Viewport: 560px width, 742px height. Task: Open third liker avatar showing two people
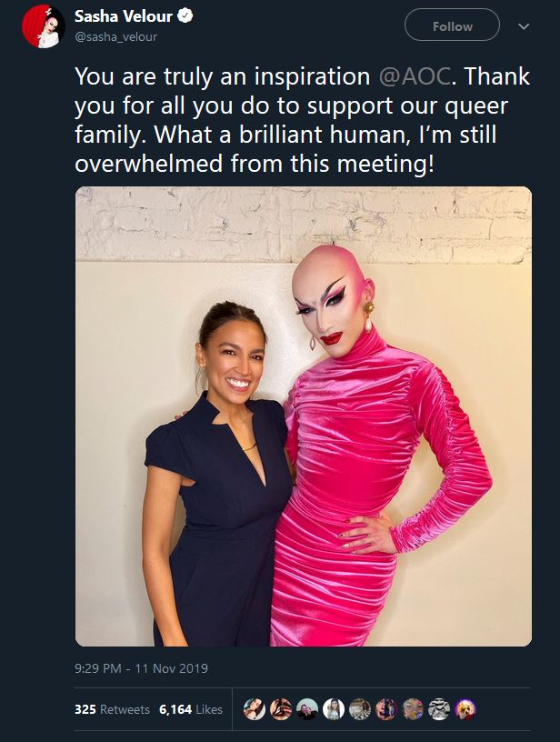point(307,709)
